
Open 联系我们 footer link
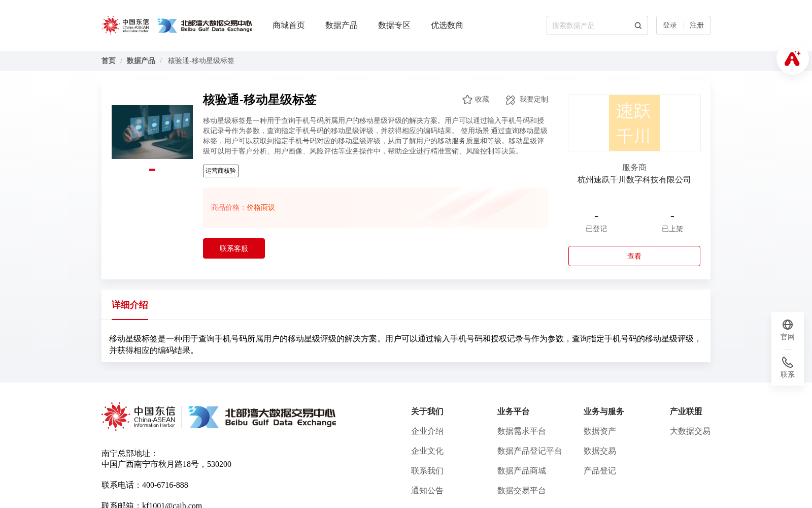click(427, 471)
